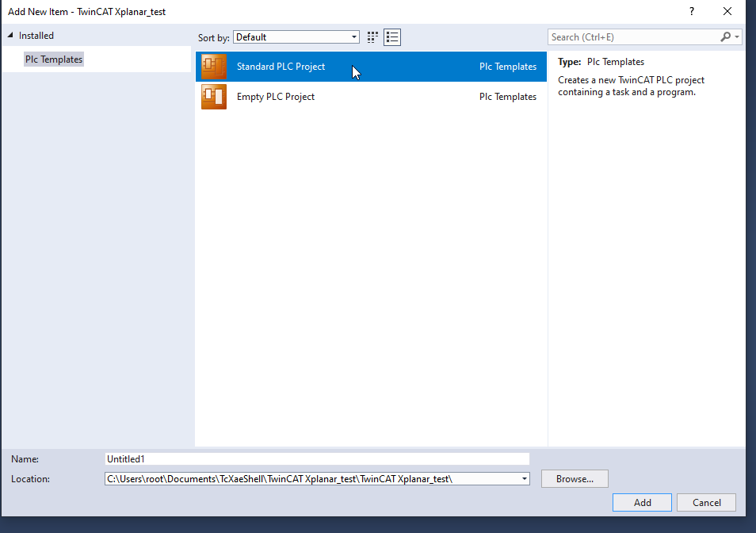
Task: Click the Add button
Action: [642, 503]
